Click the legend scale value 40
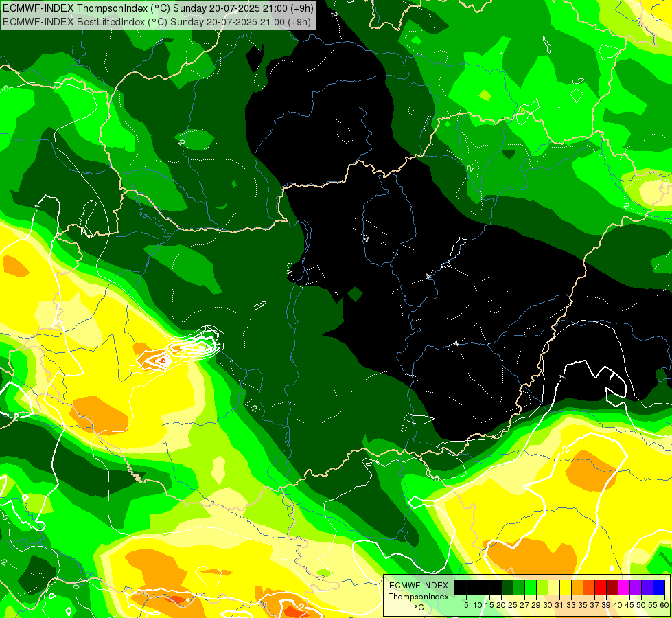The width and height of the screenshot is (672, 618). [x=618, y=605]
